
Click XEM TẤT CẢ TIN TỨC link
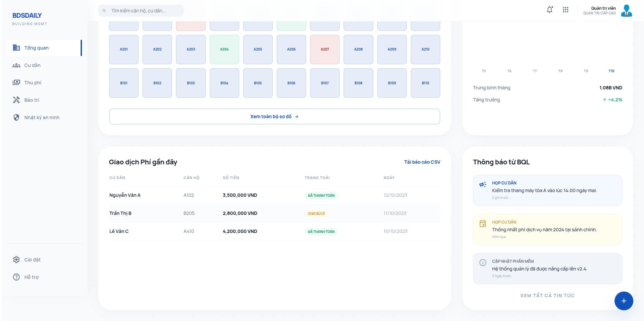(547, 296)
